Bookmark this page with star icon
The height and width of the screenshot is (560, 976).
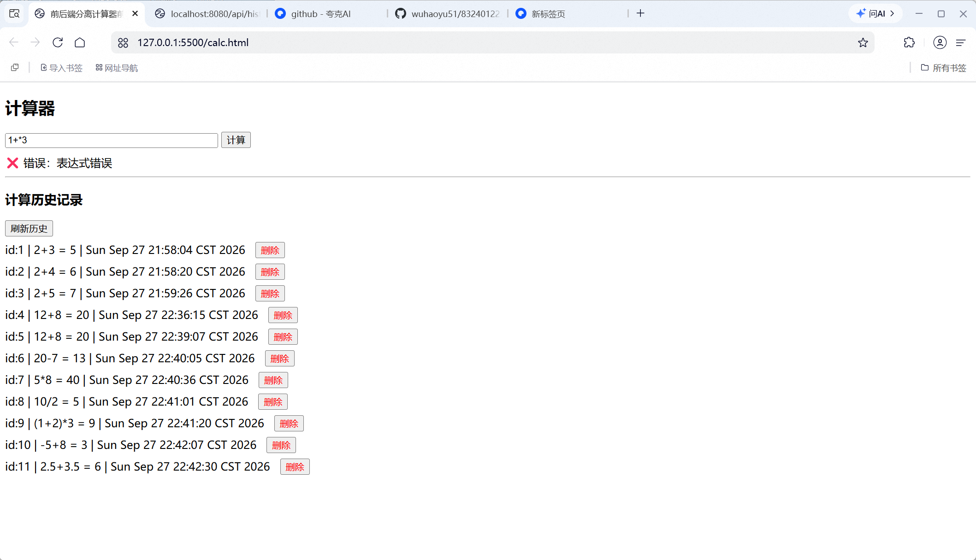pos(863,42)
